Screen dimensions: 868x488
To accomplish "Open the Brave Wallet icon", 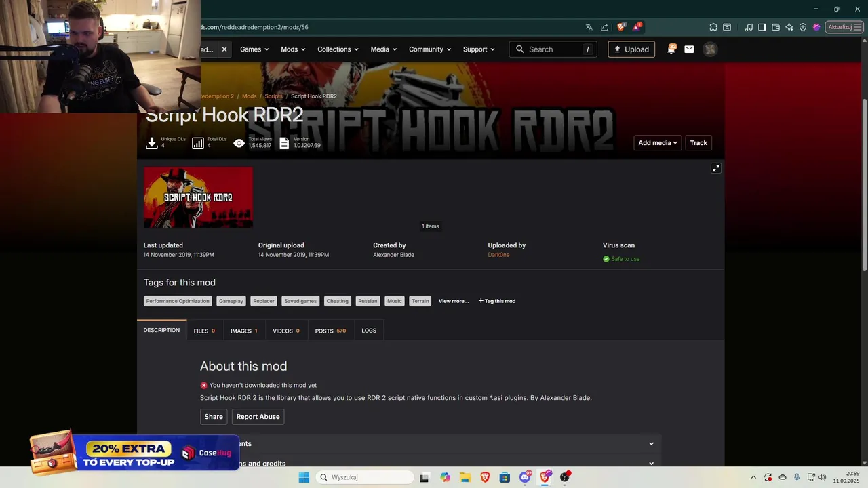I will (776, 27).
